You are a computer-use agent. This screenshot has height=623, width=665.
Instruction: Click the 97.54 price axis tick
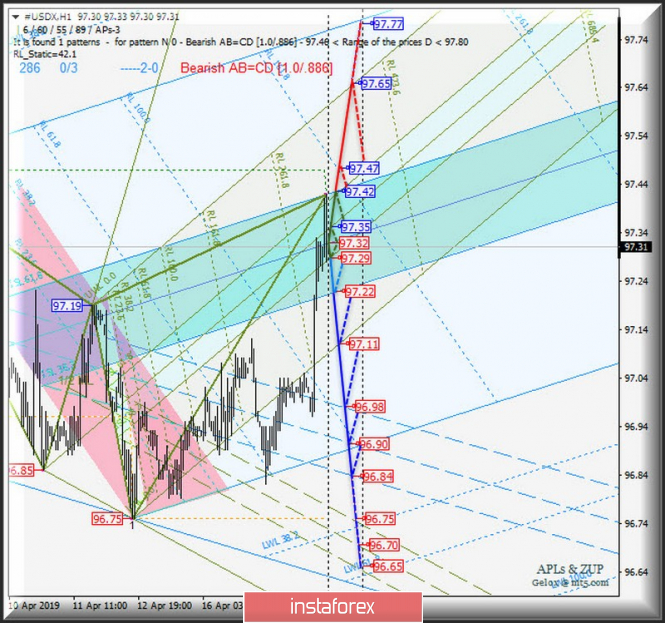click(636, 136)
